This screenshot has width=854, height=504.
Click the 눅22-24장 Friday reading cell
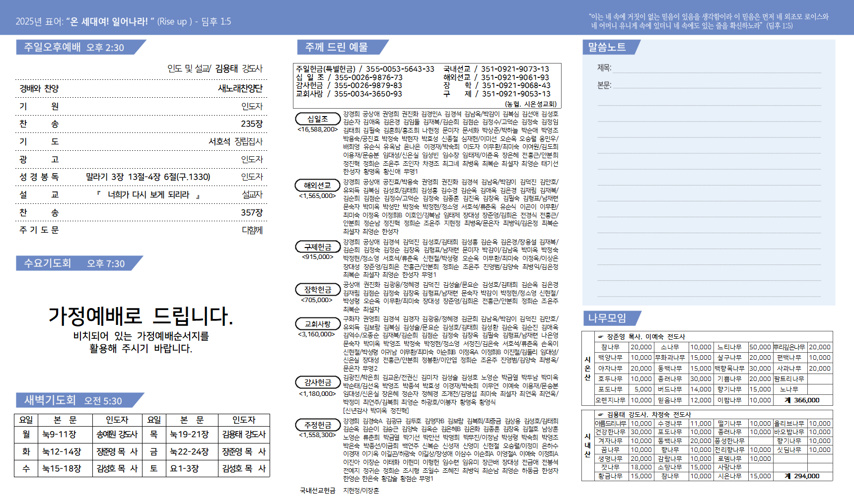[192, 452]
